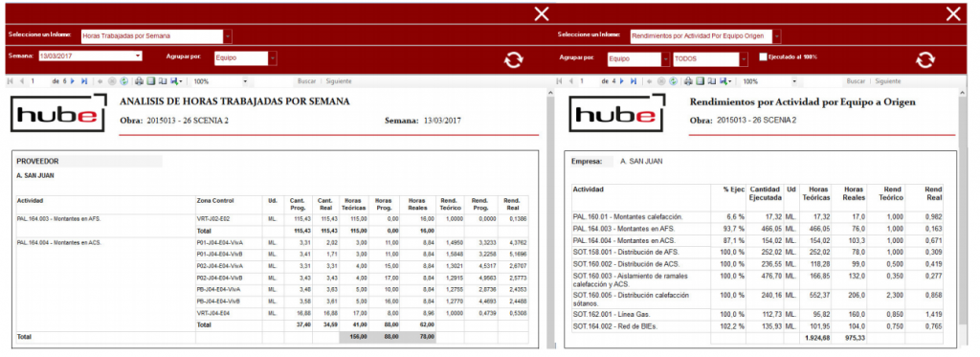This screenshot has height=357, width=980.
Task: Stop rendering in left report toolbar
Action: pos(112,81)
